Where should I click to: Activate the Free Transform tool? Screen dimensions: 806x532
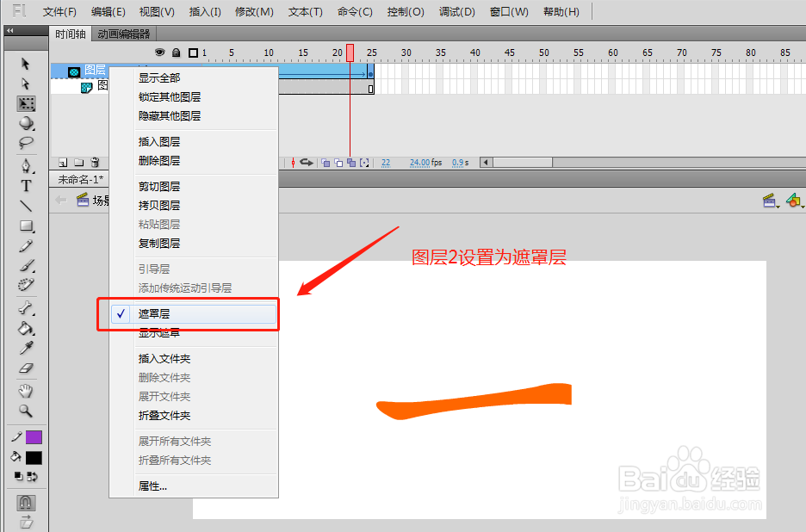tap(26, 103)
